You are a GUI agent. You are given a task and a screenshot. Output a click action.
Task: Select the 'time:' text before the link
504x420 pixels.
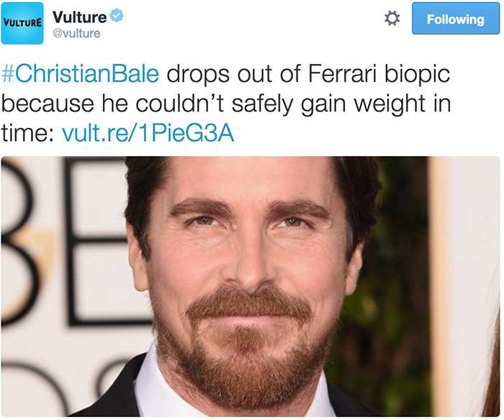(x=27, y=133)
